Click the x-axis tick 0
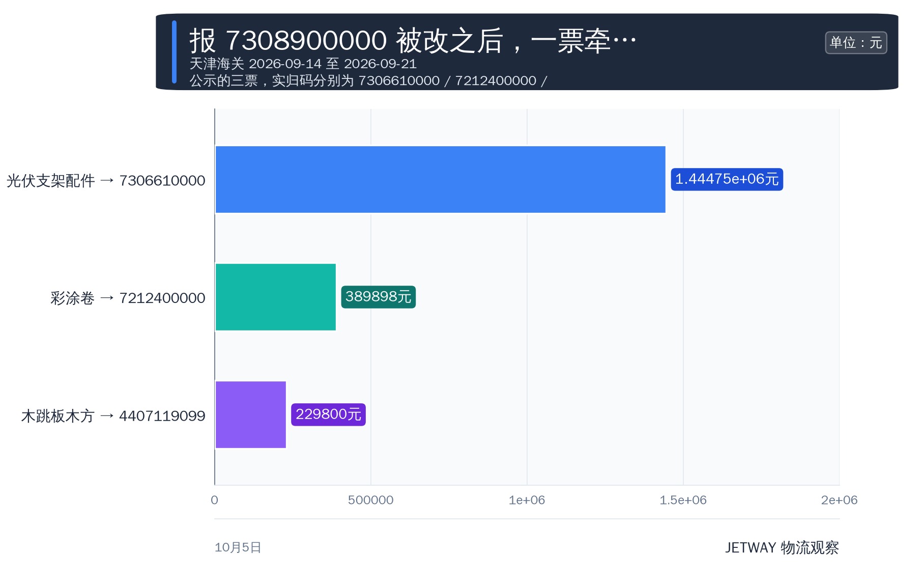This screenshot has width=924, height=583. (x=214, y=500)
